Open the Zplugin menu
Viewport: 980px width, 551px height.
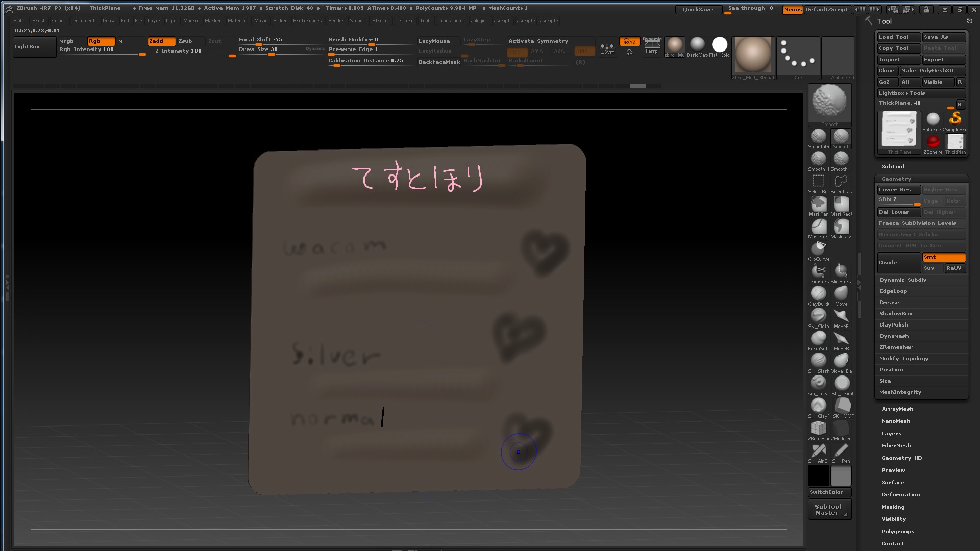tap(478, 21)
